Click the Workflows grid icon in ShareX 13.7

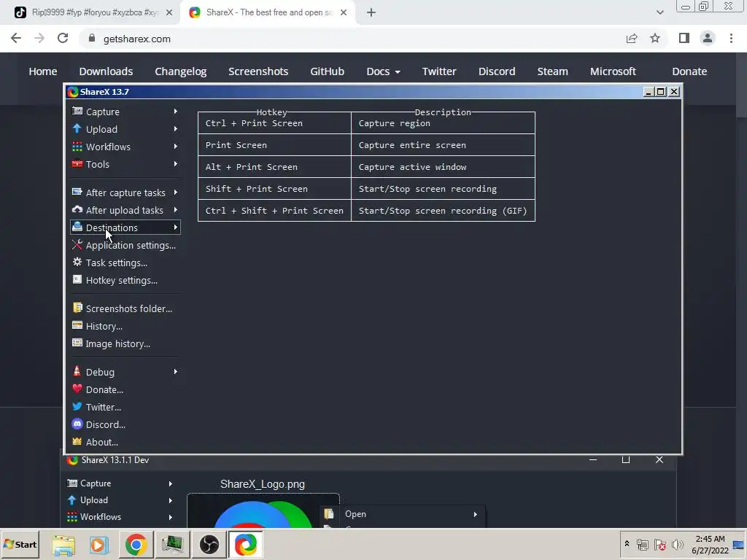click(x=77, y=146)
